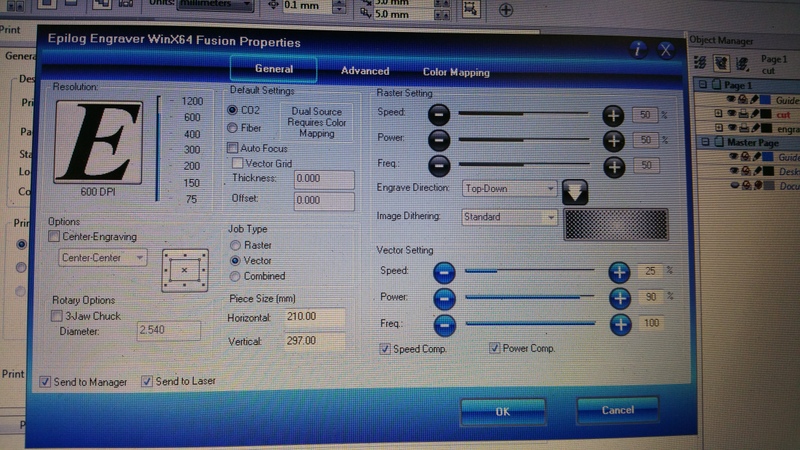Image resolution: width=800 pixels, height=450 pixels.
Task: Click the center position preview box
Action: point(185,270)
